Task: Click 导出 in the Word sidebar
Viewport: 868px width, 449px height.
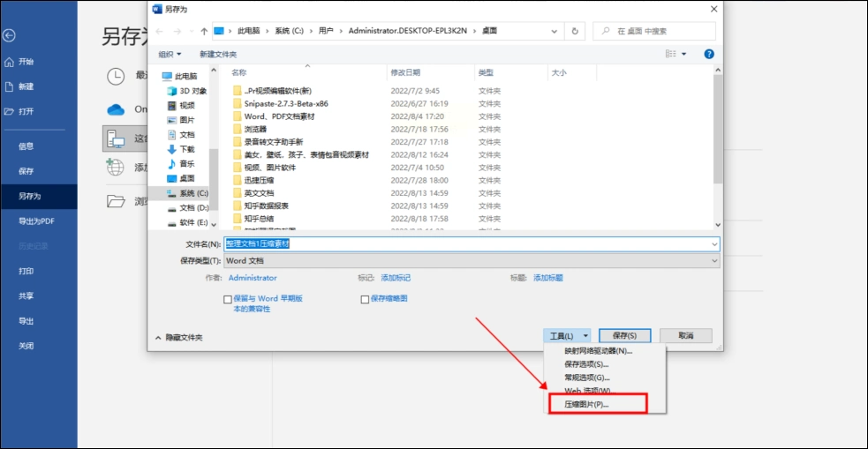Action: [x=26, y=321]
